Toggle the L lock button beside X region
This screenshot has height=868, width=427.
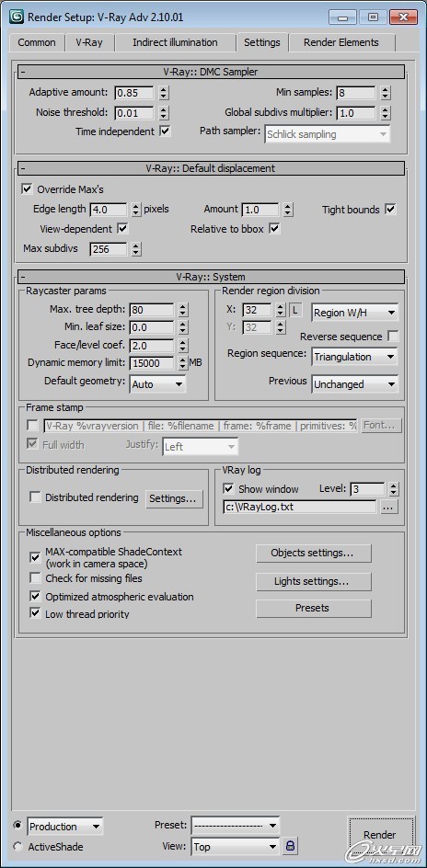pyautogui.click(x=295, y=311)
